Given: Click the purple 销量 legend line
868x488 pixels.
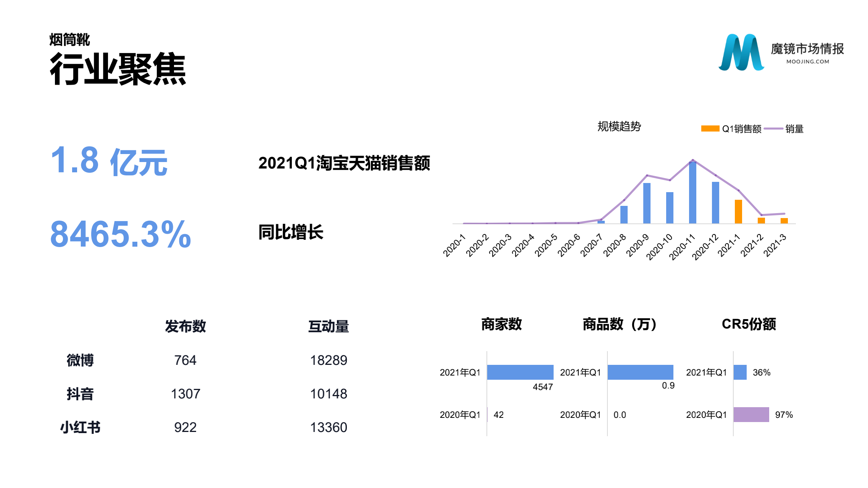Looking at the screenshot, I should coord(773,129).
